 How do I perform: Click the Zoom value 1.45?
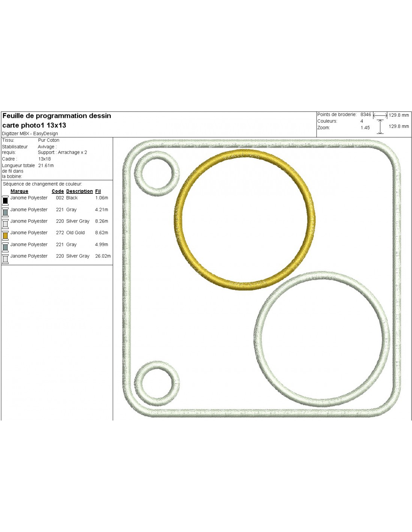click(365, 128)
